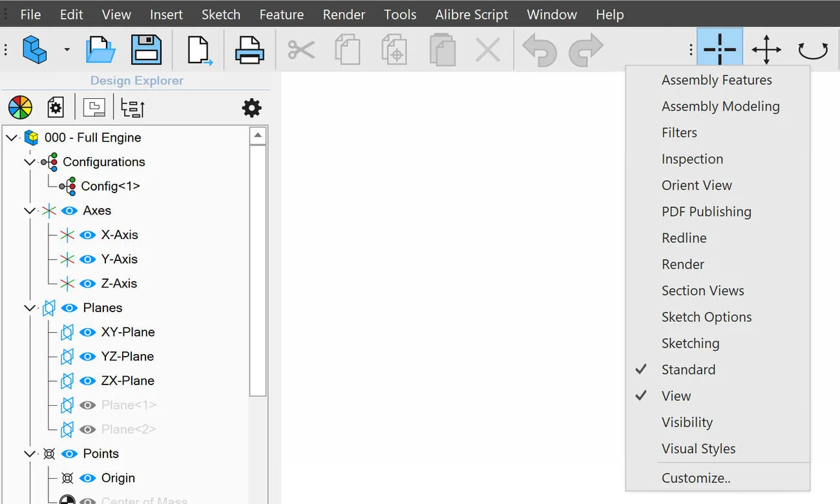
Task: Click the Design Explorer gear settings icon
Action: (x=251, y=107)
